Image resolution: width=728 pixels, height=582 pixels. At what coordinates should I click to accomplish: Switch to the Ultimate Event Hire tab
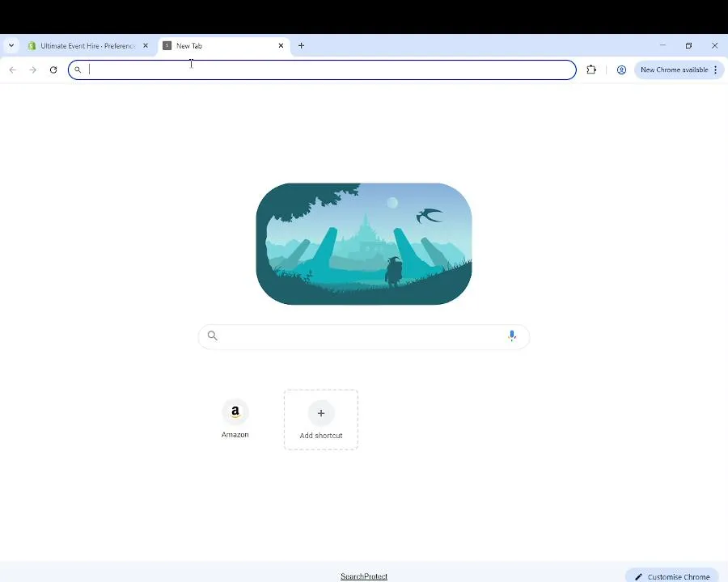coord(88,45)
